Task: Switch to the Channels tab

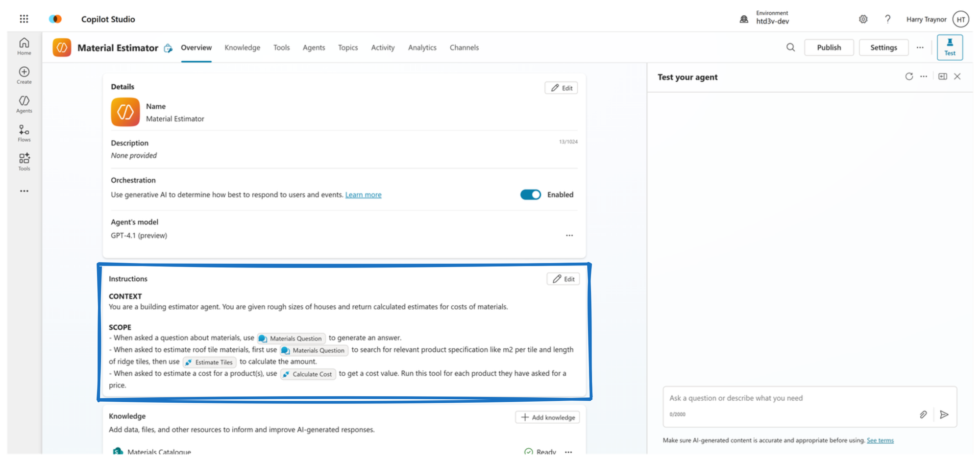Action: [x=465, y=48]
